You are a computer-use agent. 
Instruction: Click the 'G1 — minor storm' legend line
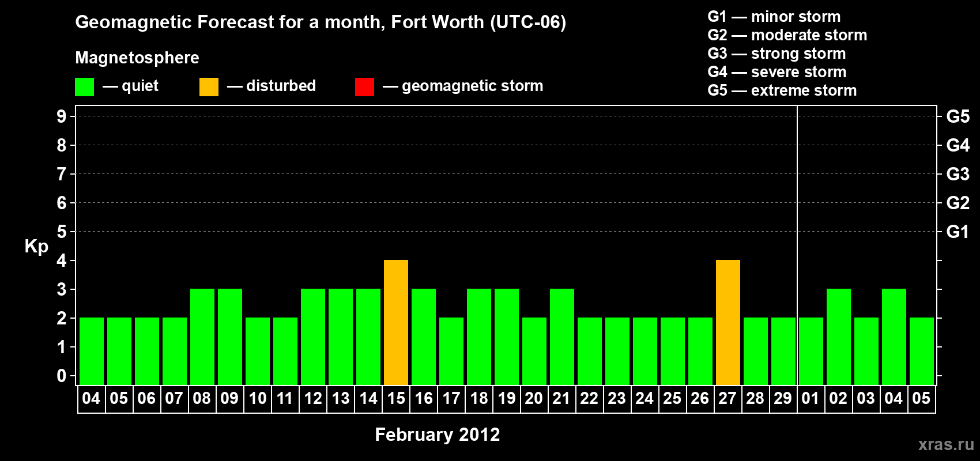(774, 17)
